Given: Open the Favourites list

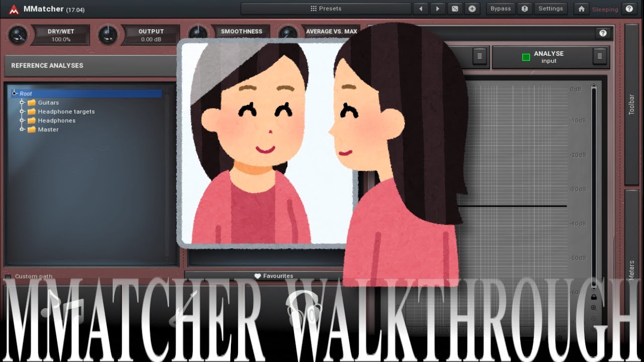Looking at the screenshot, I should pyautogui.click(x=274, y=276).
